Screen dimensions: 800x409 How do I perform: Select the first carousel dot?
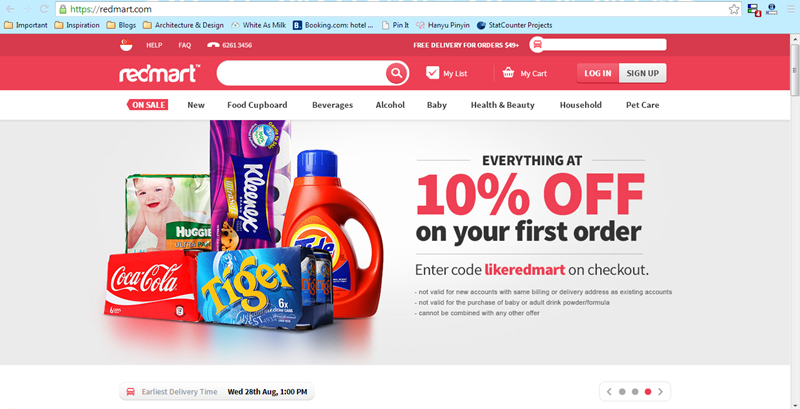[x=622, y=392]
